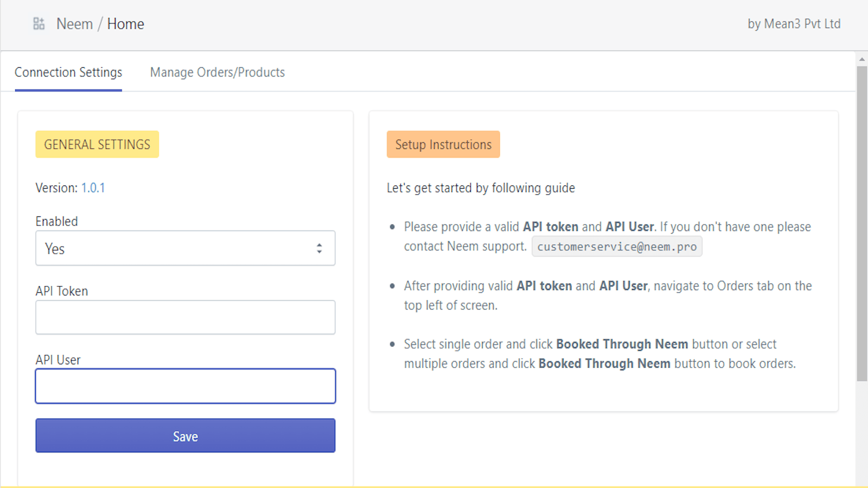Click the API User label
Image resolution: width=868 pixels, height=488 pixels.
[58, 360]
